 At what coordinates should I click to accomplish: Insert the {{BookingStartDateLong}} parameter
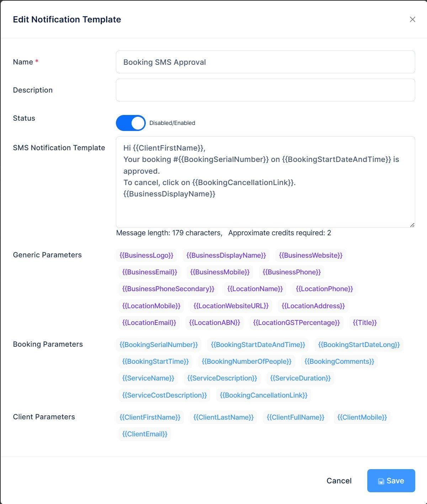click(x=359, y=345)
